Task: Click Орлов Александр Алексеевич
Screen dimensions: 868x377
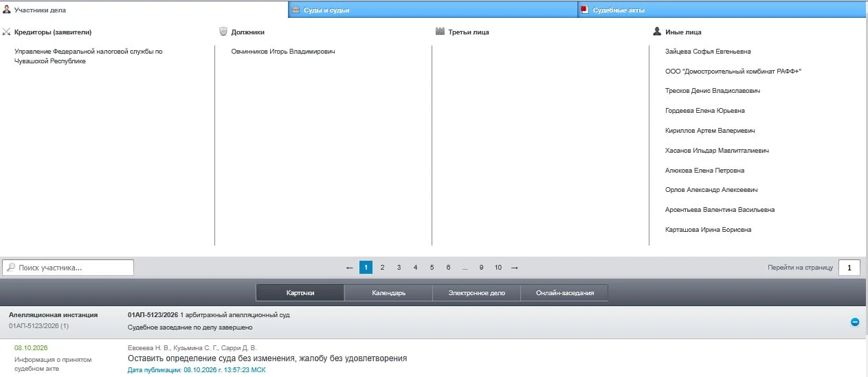Action: (711, 190)
